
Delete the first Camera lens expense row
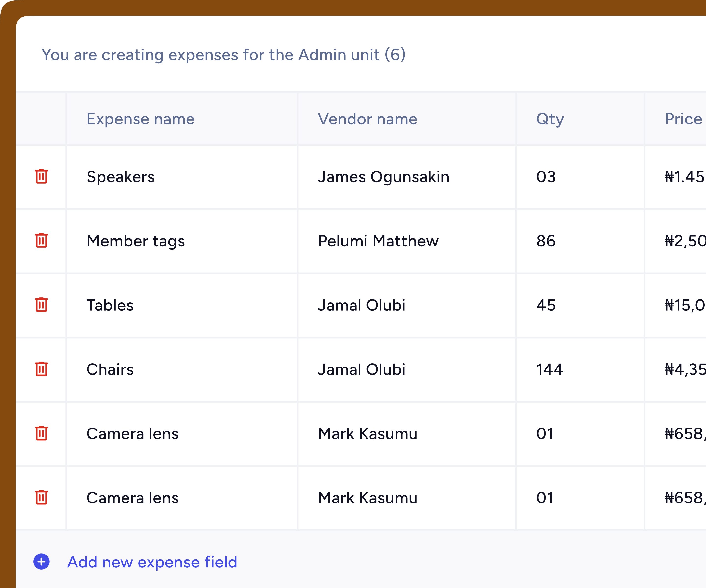pos(41,434)
